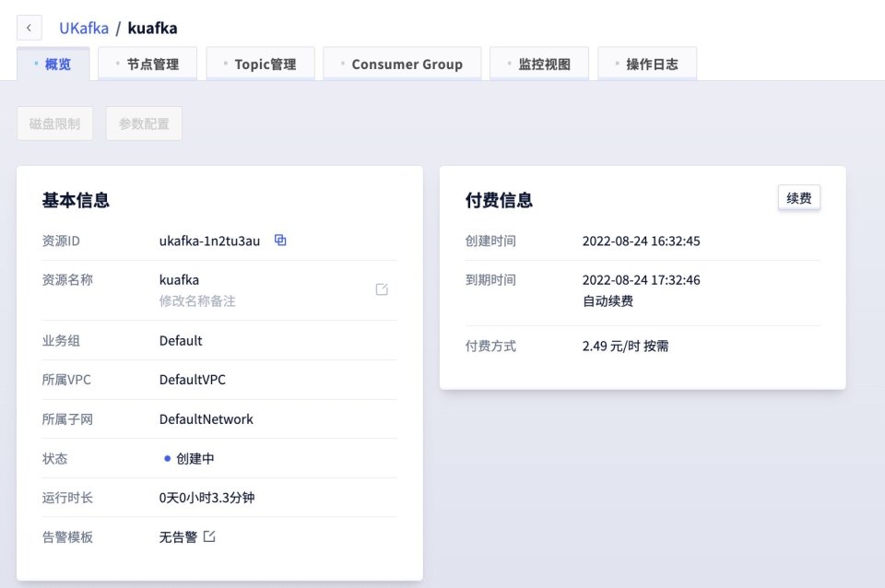This screenshot has width=885, height=588.
Task: Click the DefaultVPC value
Action: click(192, 380)
